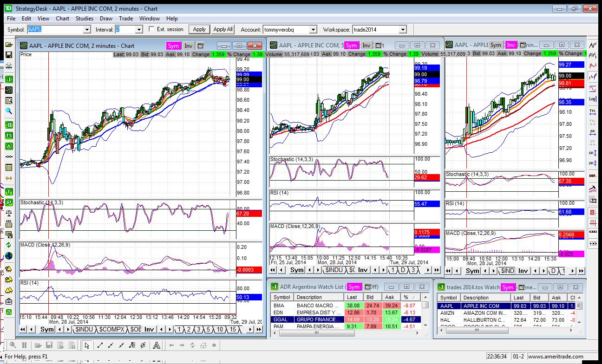Click the green P icon in left sidebar

click(8, 202)
